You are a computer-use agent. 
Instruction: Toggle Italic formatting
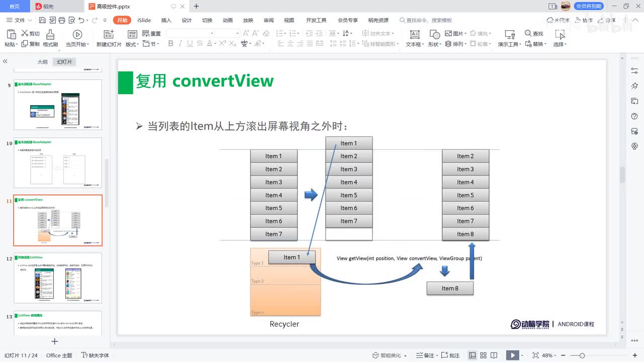[x=180, y=44]
